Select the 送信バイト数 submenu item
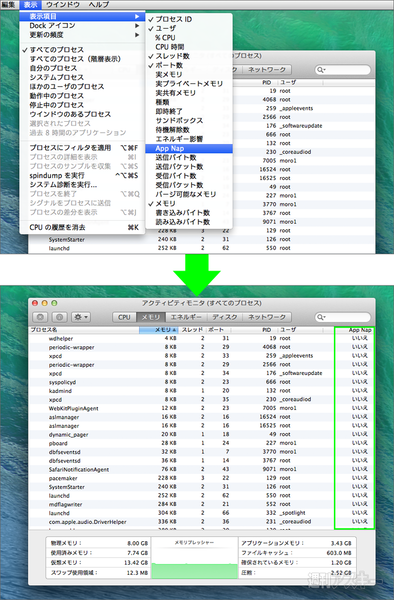 click(189, 157)
